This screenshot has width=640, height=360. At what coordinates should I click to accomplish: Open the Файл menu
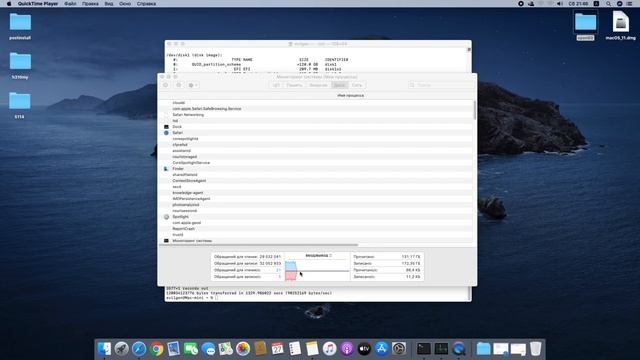click(x=70, y=4)
